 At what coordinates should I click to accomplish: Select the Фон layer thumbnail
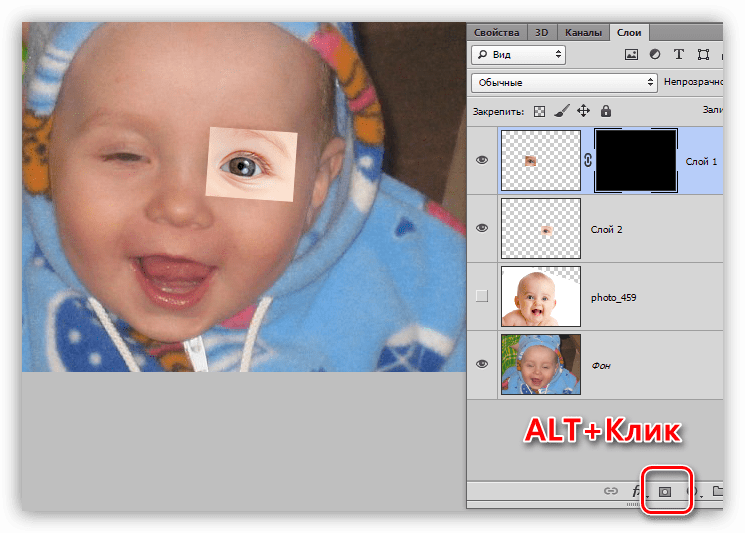click(541, 364)
